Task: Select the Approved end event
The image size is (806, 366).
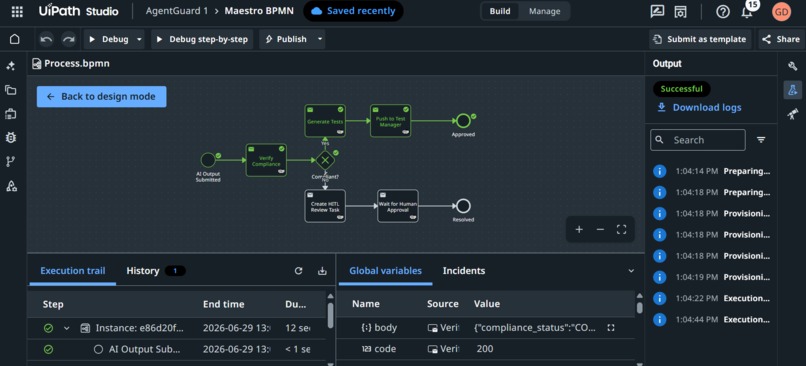Action: click(463, 121)
